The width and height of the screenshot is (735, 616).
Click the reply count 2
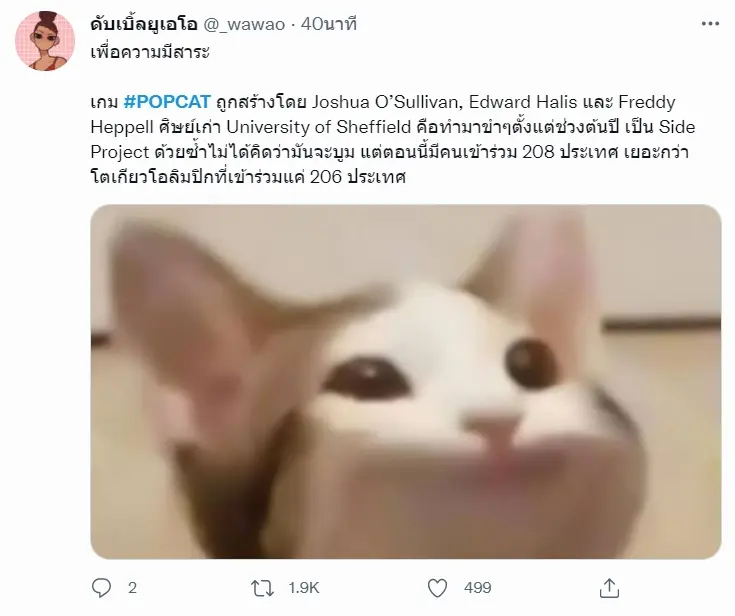(x=132, y=588)
